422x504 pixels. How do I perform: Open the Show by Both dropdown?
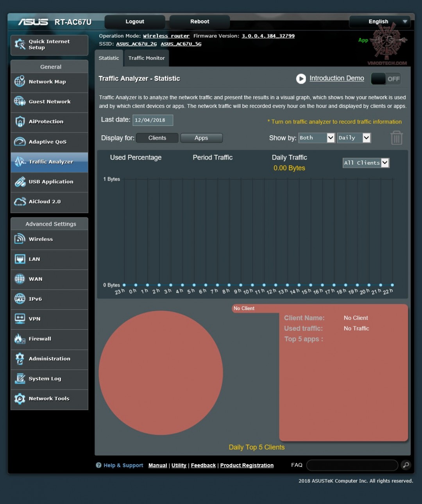(316, 138)
